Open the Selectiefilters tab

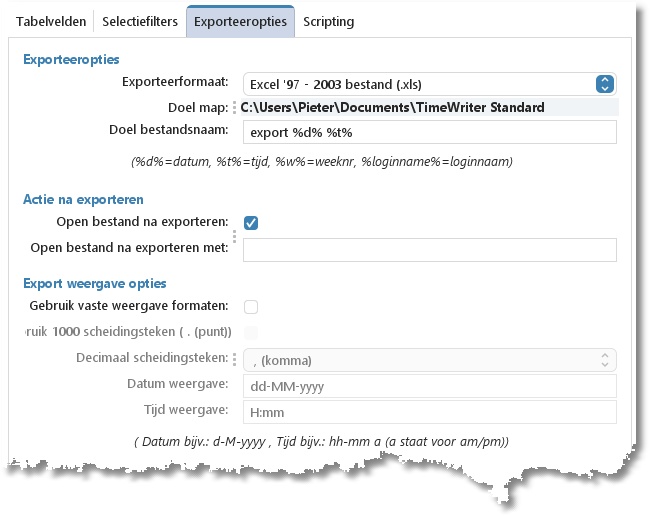(x=140, y=22)
